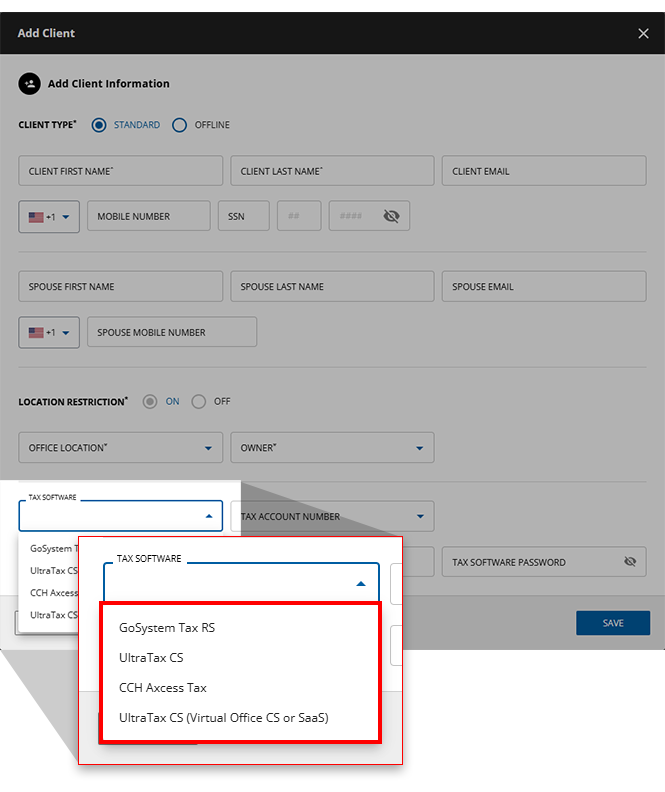The width and height of the screenshot is (665, 792).
Task: Click the Client Last Name field
Action: (x=332, y=171)
